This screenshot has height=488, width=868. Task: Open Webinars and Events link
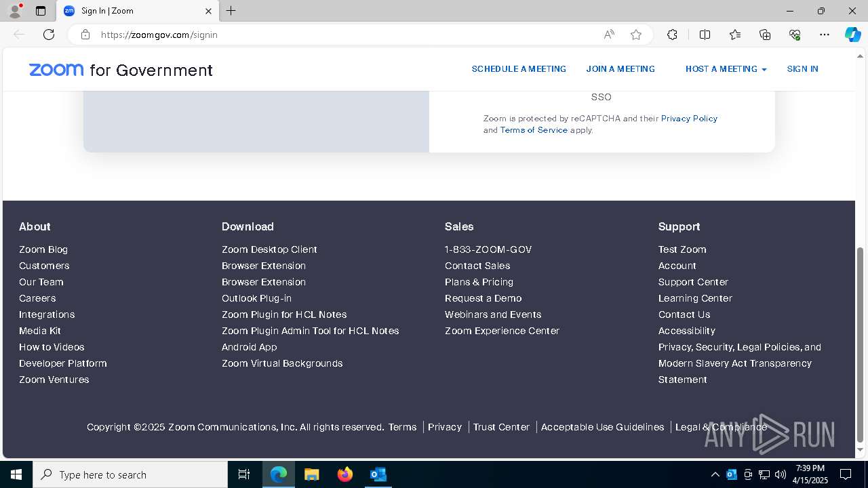coord(493,314)
